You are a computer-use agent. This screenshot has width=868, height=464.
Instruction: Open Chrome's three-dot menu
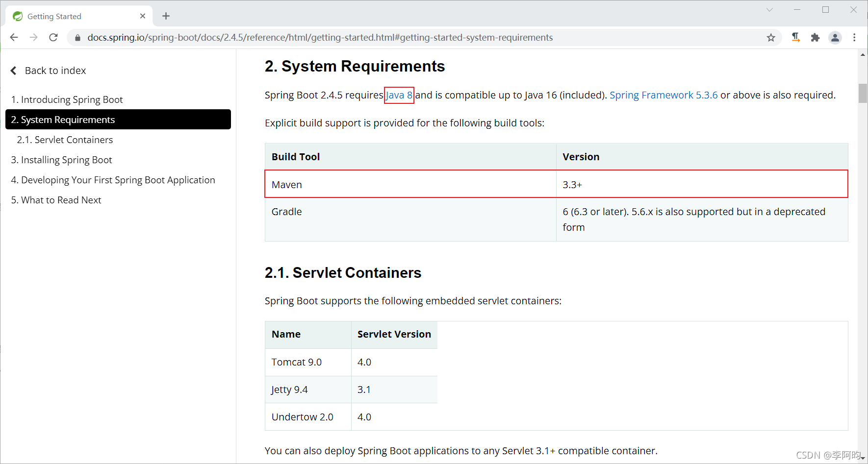click(854, 37)
